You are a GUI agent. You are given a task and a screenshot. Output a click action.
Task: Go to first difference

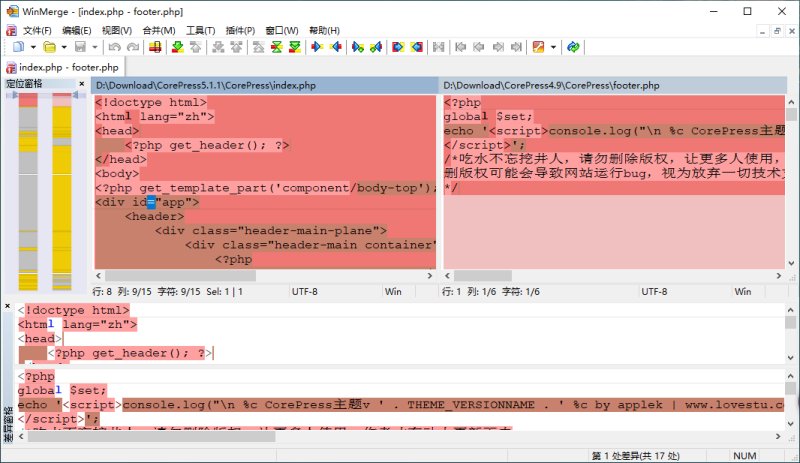click(259, 47)
